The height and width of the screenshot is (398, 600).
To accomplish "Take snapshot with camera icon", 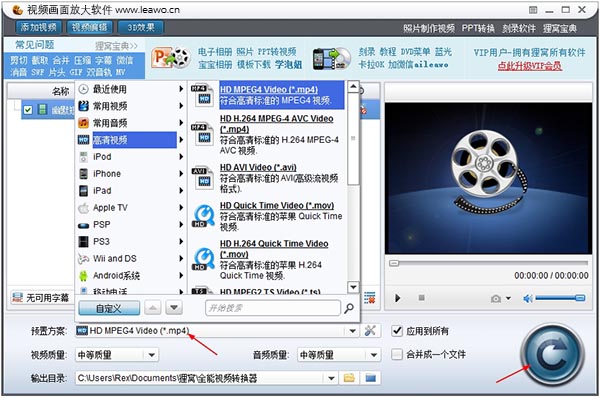I will tap(496, 298).
